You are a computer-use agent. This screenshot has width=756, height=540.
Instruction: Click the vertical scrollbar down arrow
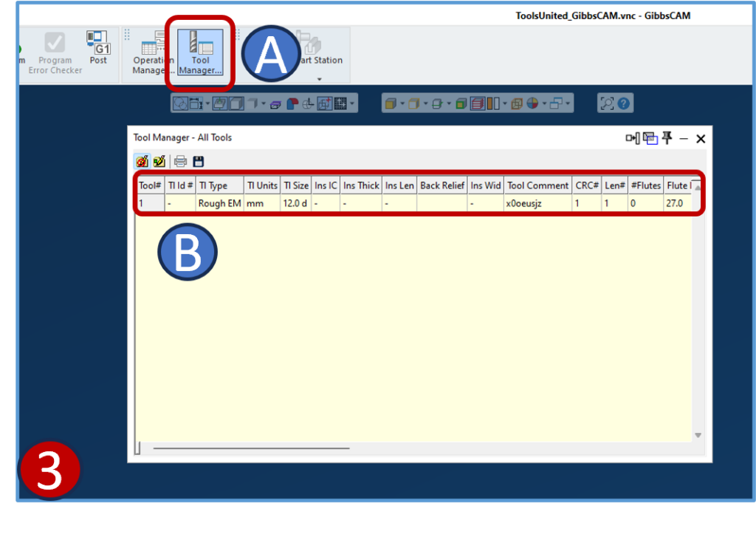coord(698,435)
